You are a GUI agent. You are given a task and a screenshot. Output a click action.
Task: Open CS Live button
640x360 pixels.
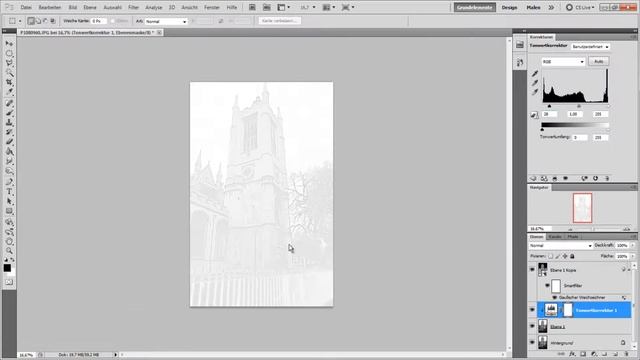coord(580,7)
